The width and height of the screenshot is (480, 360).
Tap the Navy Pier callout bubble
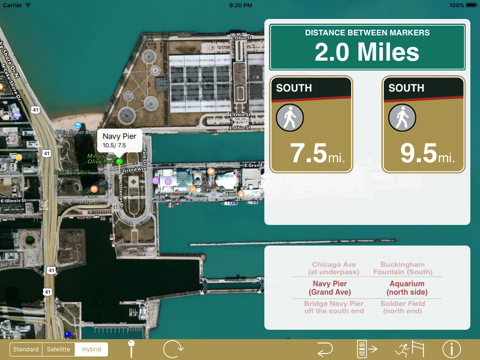[119, 140]
